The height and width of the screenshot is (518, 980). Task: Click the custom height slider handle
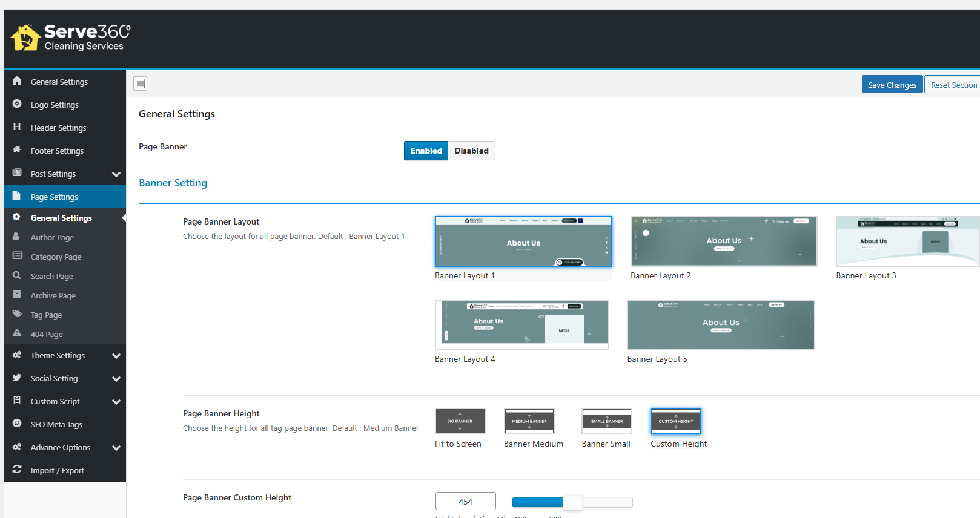coord(572,502)
